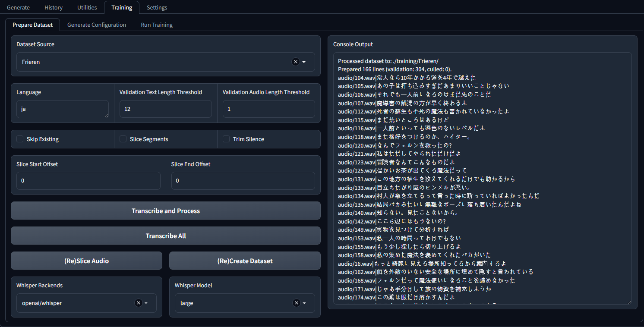Click the audio/131.wav console line
Image resolution: width=644 pixels, height=327 pixels.
click(x=426, y=179)
